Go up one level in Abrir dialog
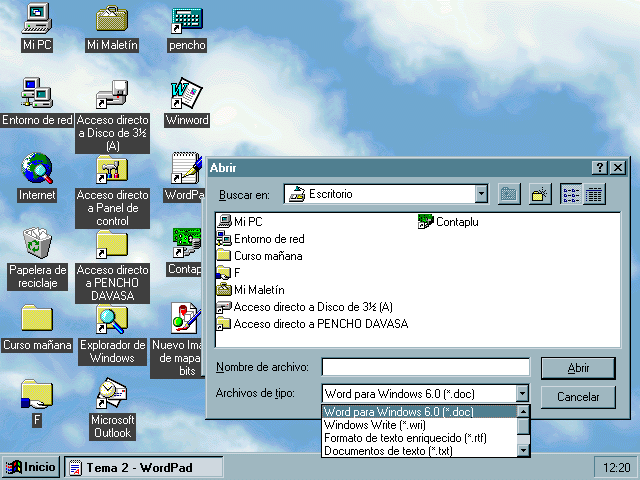The width and height of the screenshot is (640, 480). tap(509, 194)
